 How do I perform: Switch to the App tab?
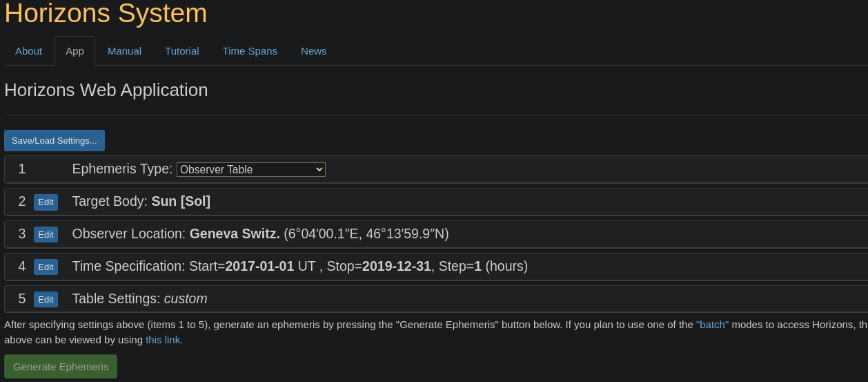point(75,51)
